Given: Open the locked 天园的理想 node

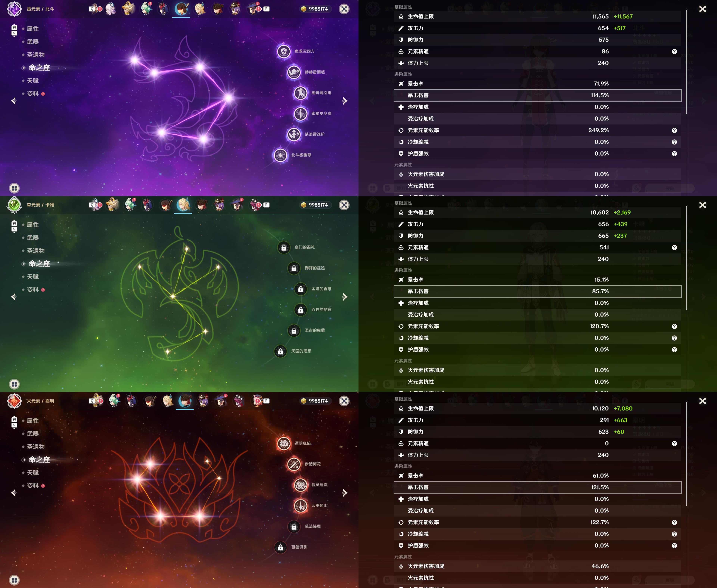Looking at the screenshot, I should coord(281,351).
